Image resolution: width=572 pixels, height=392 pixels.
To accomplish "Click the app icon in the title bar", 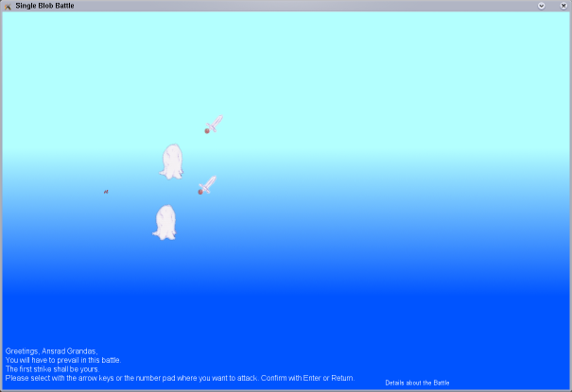I will point(8,6).
